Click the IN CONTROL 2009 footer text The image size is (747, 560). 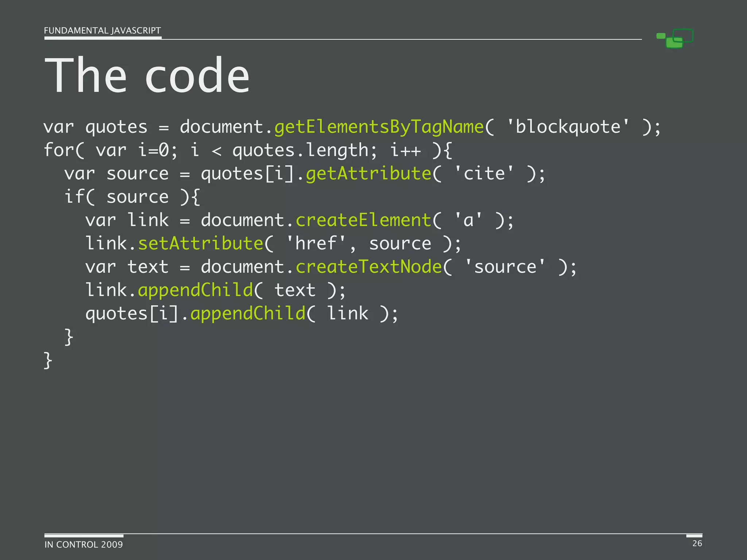click(84, 544)
